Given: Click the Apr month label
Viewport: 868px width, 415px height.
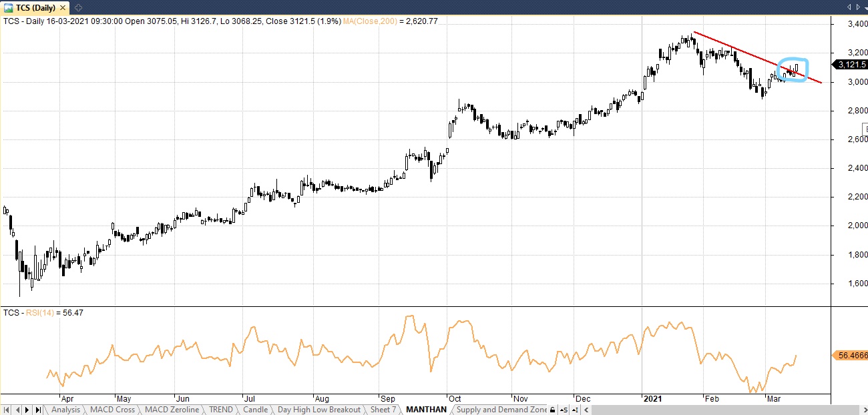Looking at the screenshot, I should point(67,398).
